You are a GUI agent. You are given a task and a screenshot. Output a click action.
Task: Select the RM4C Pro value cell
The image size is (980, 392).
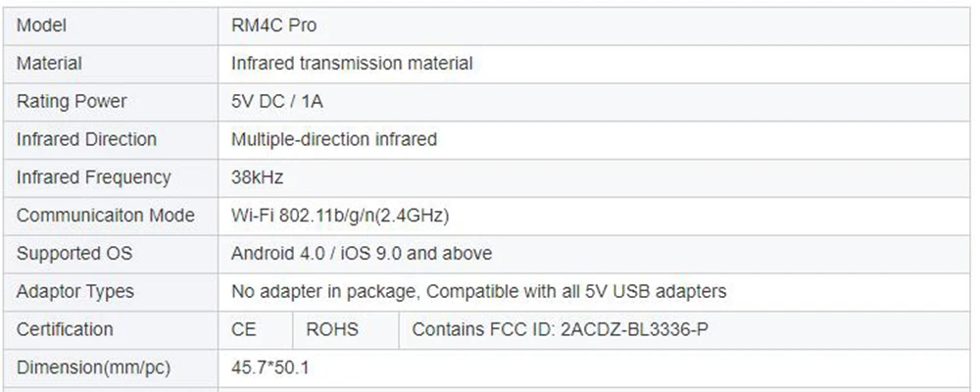pyautogui.click(x=273, y=25)
